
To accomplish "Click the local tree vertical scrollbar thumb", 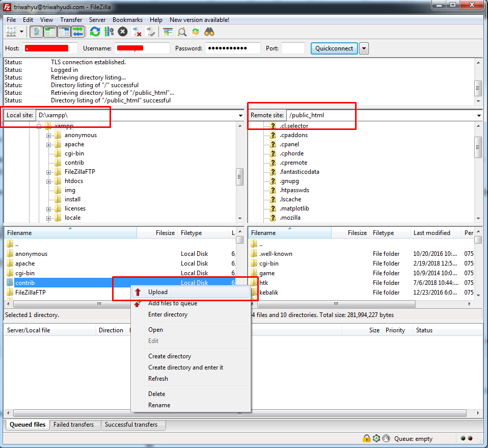I will tap(239, 177).
